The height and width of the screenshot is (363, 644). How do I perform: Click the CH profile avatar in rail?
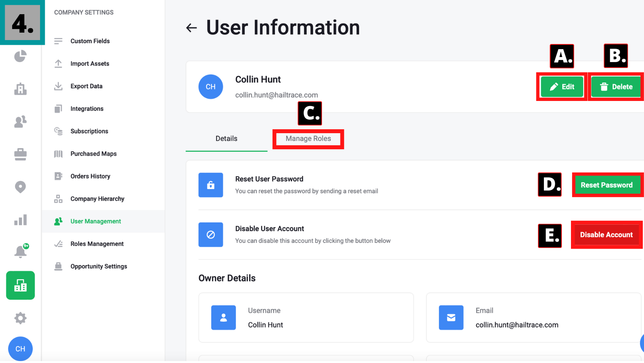point(20,349)
